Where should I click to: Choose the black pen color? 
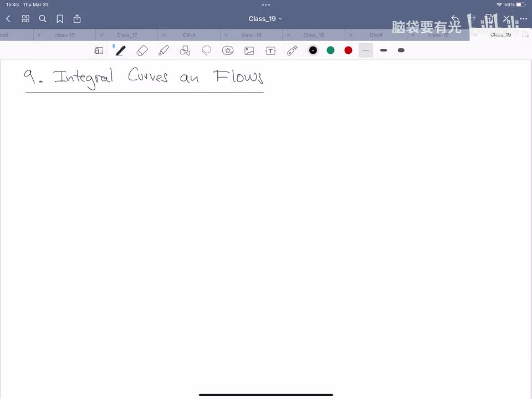pyautogui.click(x=313, y=50)
